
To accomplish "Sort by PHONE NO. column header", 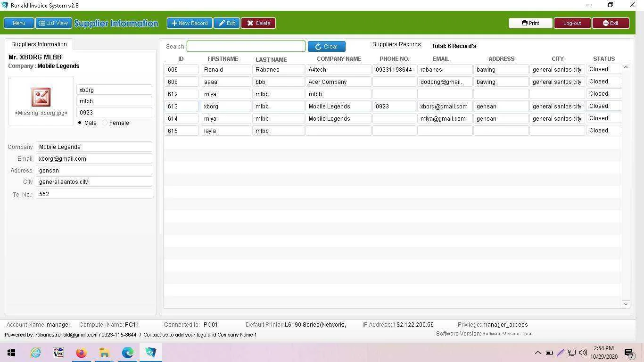I will coord(395,59).
